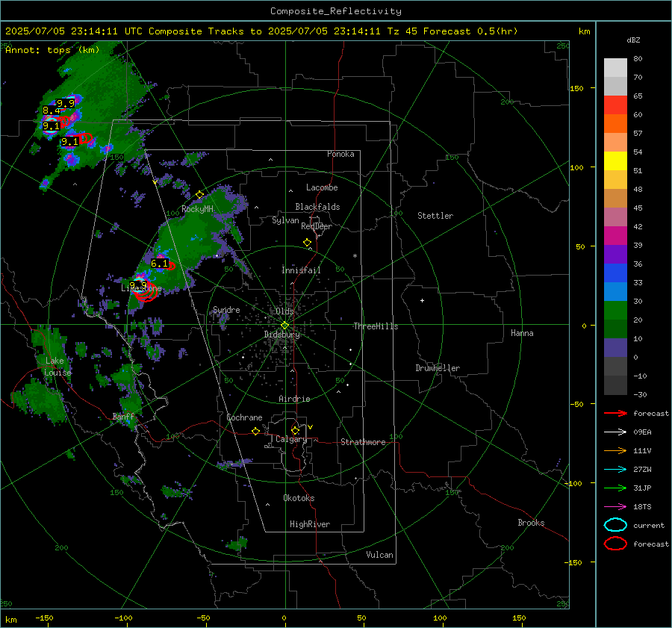
Task: Click the Annot: tops (km) annotation text
Action: point(52,50)
